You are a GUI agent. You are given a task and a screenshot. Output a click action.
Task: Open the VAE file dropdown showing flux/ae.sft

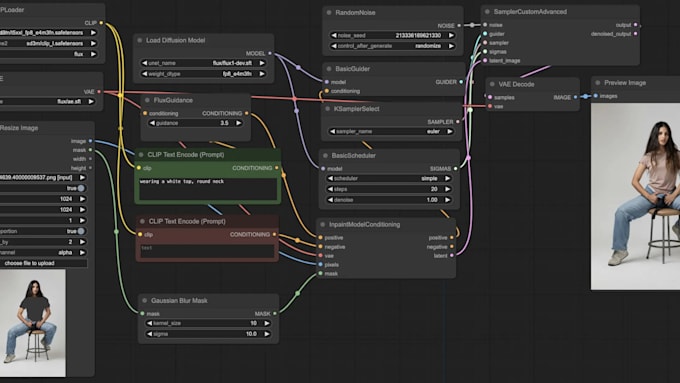tap(48, 101)
